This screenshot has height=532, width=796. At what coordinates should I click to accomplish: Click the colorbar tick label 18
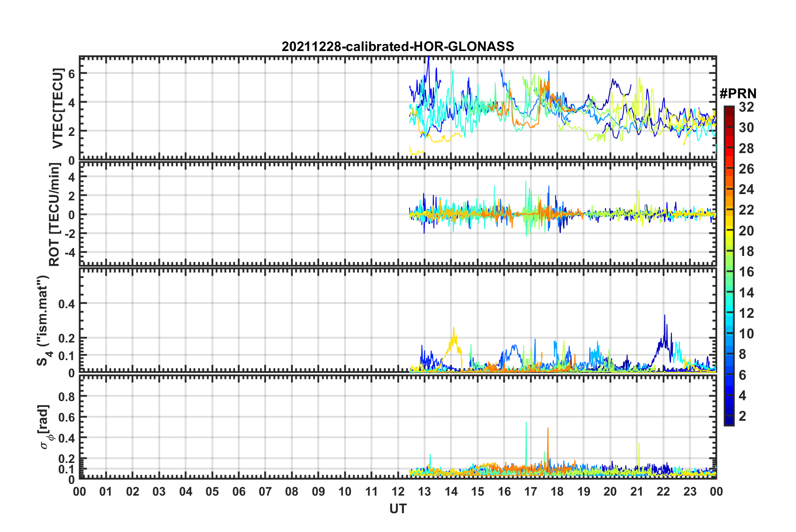coord(746,251)
